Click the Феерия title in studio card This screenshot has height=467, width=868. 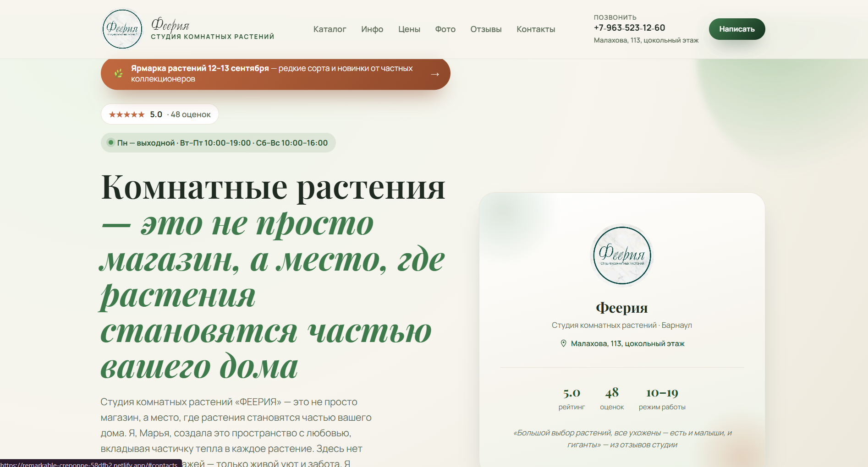coord(622,308)
